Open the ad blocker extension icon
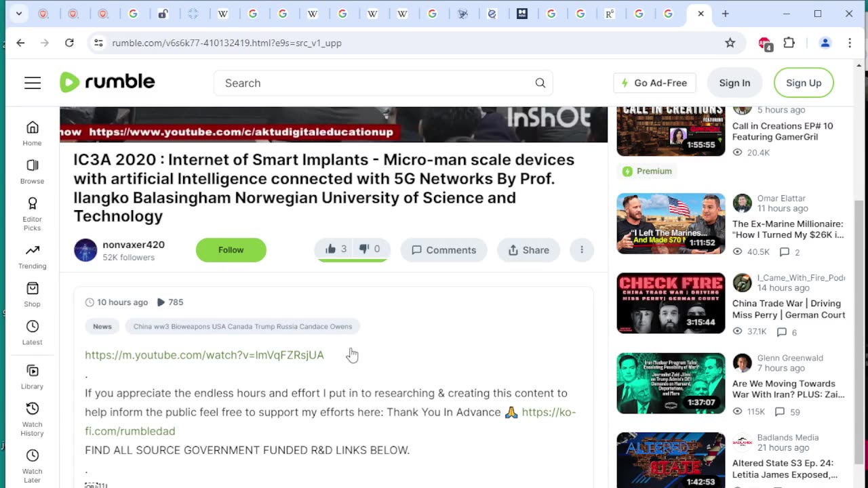868x488 pixels. (765, 43)
